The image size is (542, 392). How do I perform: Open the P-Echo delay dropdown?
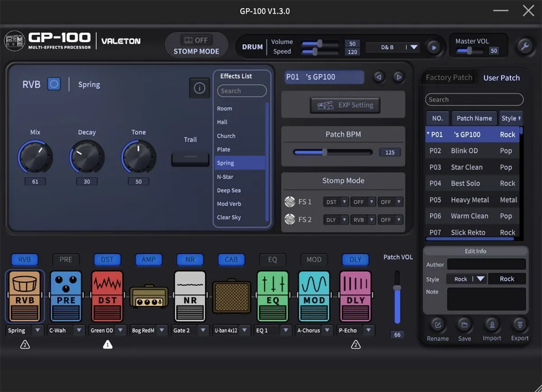pyautogui.click(x=355, y=330)
